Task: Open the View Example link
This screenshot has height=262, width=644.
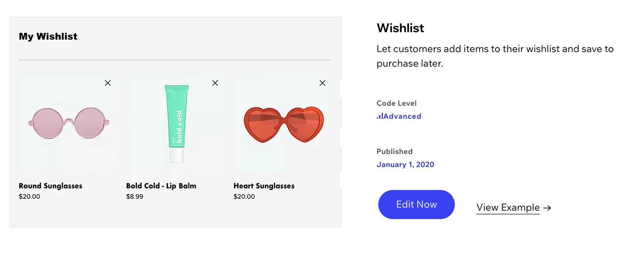Action: click(508, 208)
